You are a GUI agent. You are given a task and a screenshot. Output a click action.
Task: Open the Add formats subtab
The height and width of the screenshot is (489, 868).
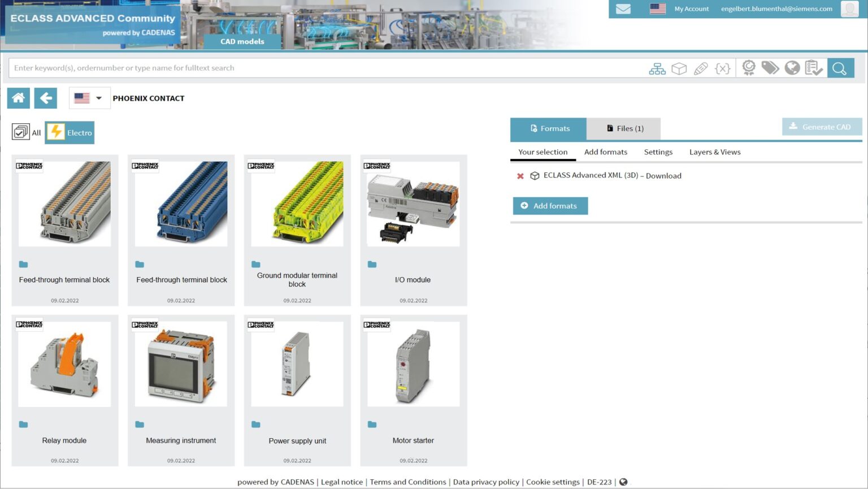coord(606,152)
